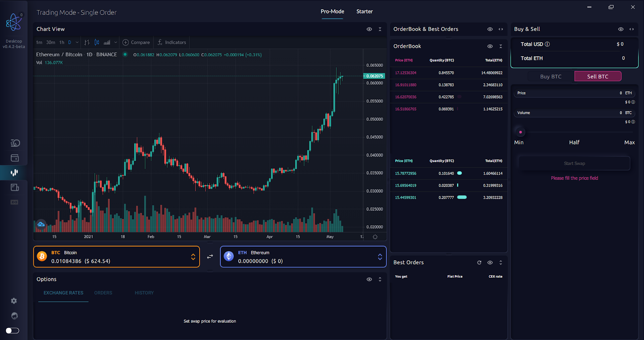This screenshot has width=644, height=340.
Task: Select the Bars chart style icon
Action: (87, 42)
